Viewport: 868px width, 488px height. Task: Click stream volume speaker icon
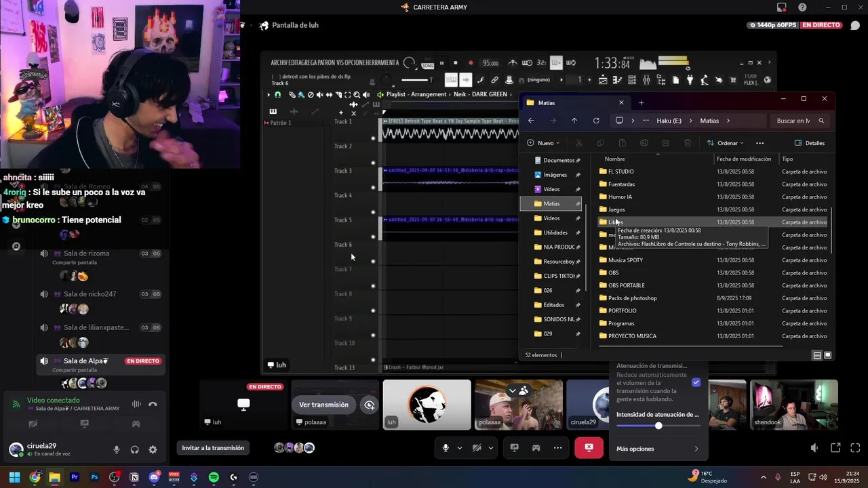click(814, 448)
